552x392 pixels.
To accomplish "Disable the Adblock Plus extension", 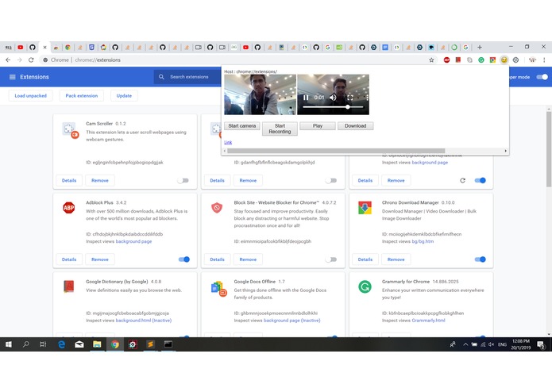I will click(184, 259).
